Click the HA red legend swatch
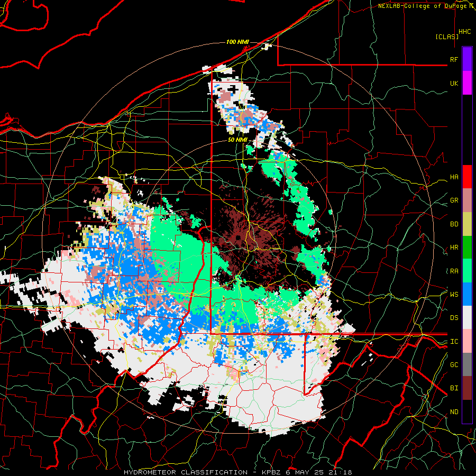The image size is (476, 476). coord(467,177)
